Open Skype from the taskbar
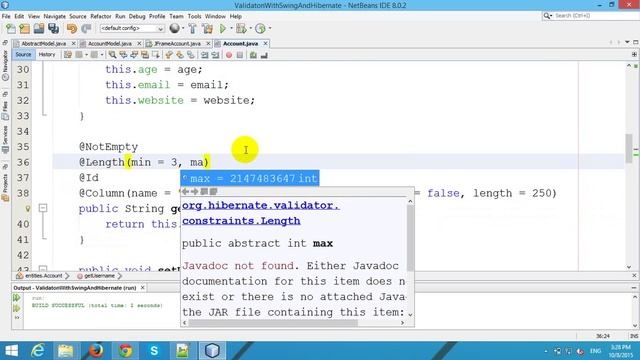 click(x=154, y=351)
